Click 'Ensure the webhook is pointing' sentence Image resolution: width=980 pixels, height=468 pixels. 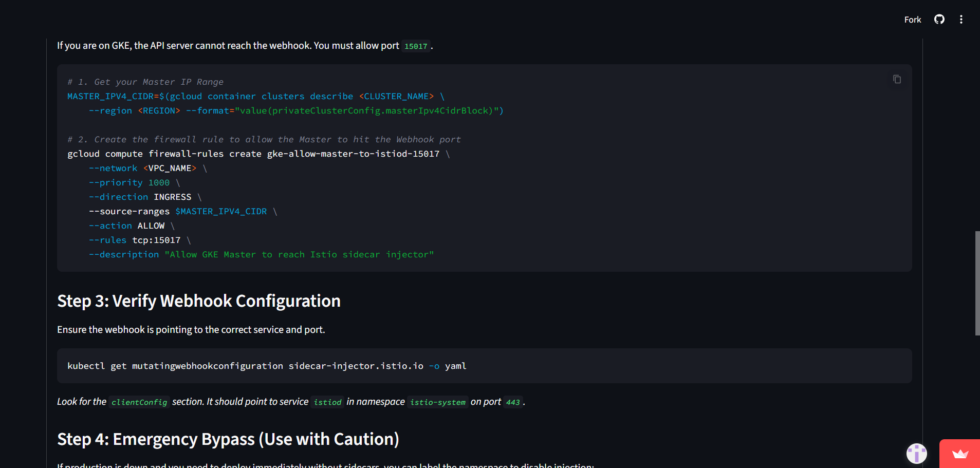click(x=191, y=330)
